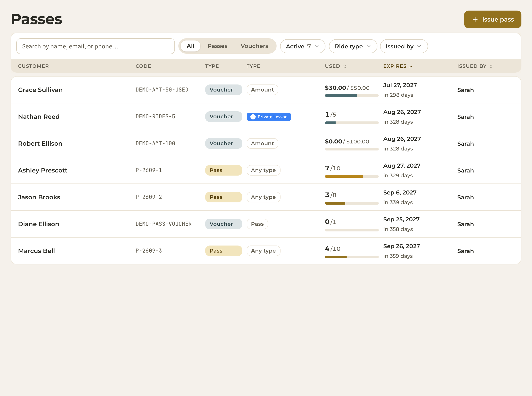Click Sarah in Marcus Bell's row
The image size is (532, 396).
coord(465,251)
